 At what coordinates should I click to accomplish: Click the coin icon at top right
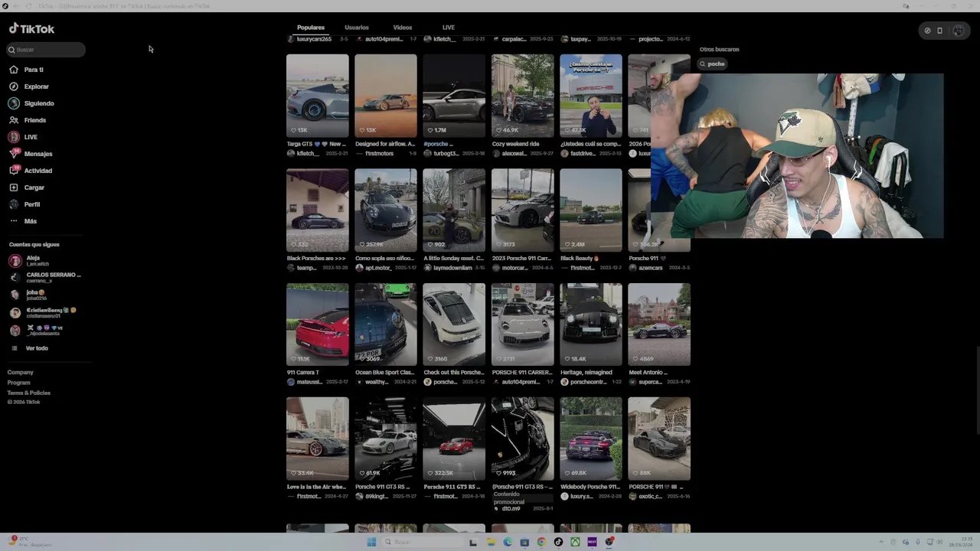(x=927, y=31)
